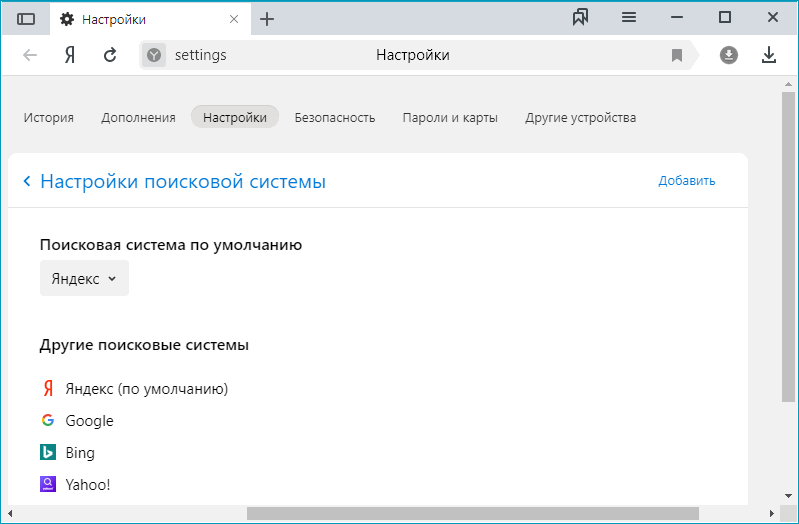This screenshot has width=799, height=524.
Task: Click the vertical scrollbar thumb
Action: [x=788, y=247]
